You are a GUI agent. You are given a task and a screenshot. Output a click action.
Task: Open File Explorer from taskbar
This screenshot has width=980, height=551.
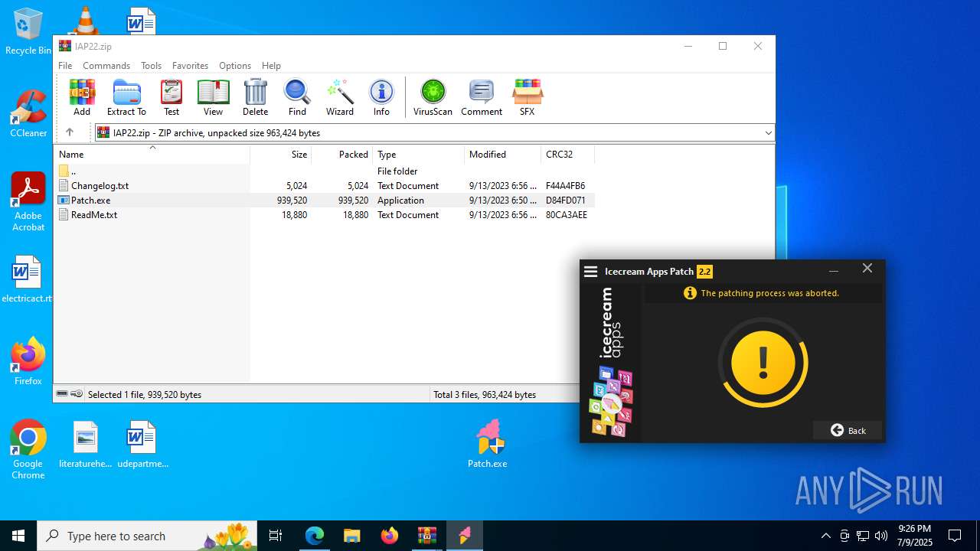coord(352,536)
